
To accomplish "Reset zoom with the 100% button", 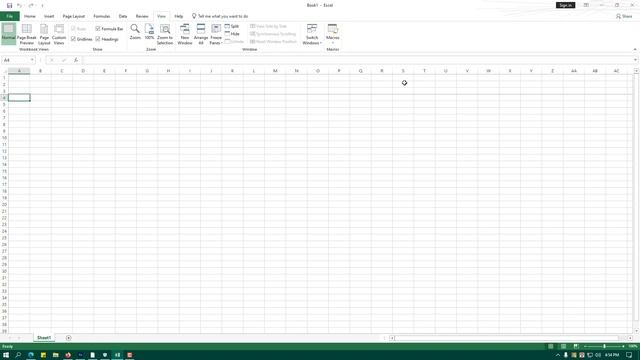I will pos(149,32).
